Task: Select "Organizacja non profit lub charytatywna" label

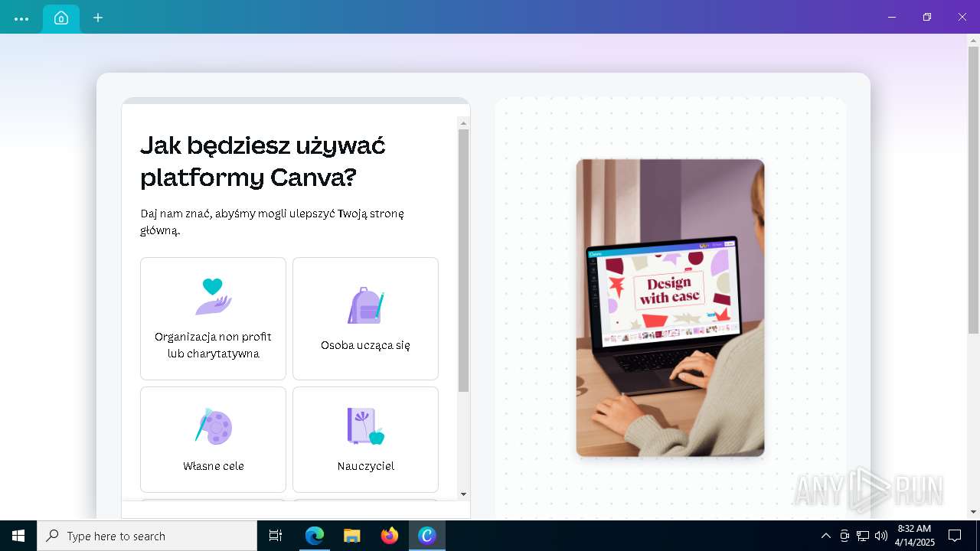Action: (213, 345)
